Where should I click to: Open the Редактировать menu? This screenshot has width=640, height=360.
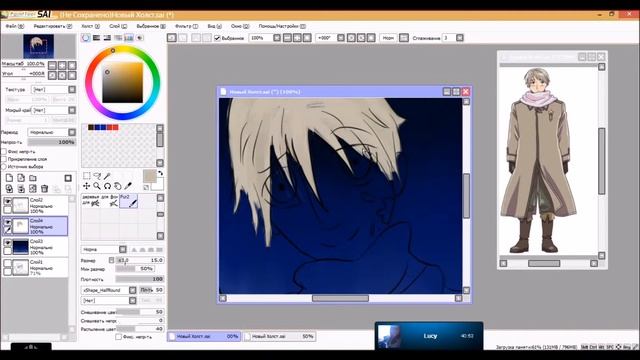pyautogui.click(x=53, y=26)
